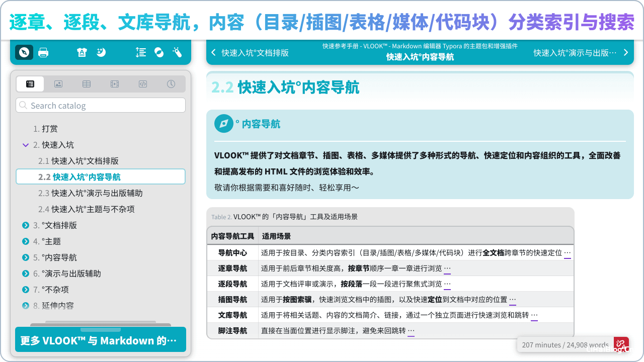Click the document title 快速参考手册 - VLOOK™ header text
Image resolution: width=644 pixels, height=362 pixels.
click(x=420, y=46)
